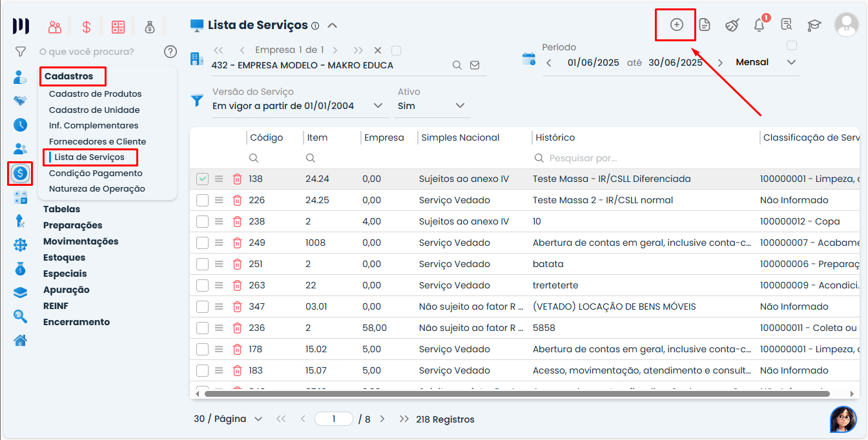868x440 pixels.
Task: Open Cadastro de Produtos menu item
Action: [x=95, y=94]
